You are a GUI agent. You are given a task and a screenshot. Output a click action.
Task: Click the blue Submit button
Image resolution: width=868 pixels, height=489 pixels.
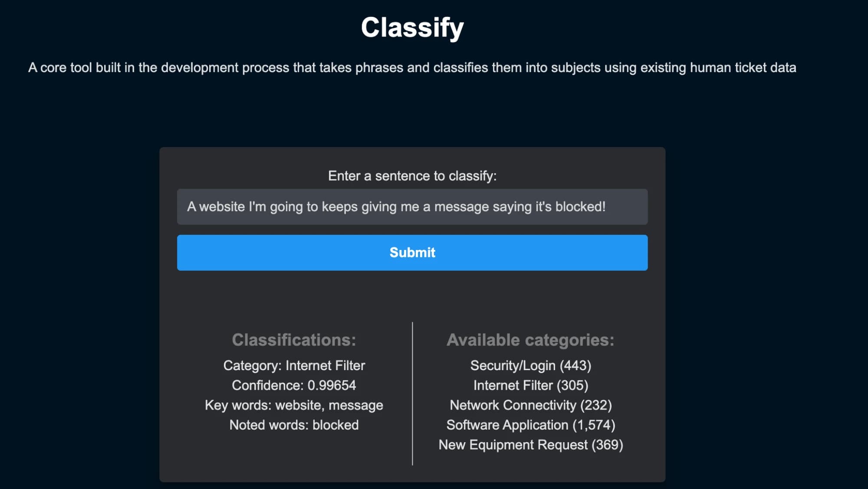coord(412,253)
